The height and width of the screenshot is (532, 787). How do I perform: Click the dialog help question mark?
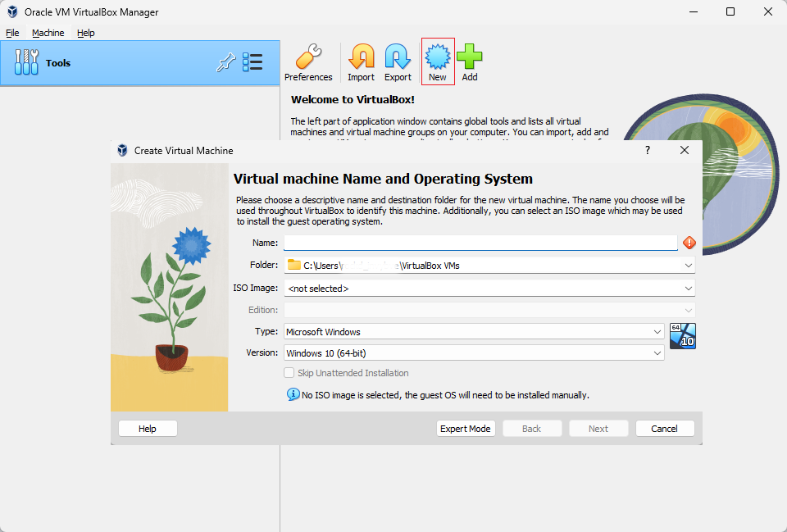coord(648,150)
